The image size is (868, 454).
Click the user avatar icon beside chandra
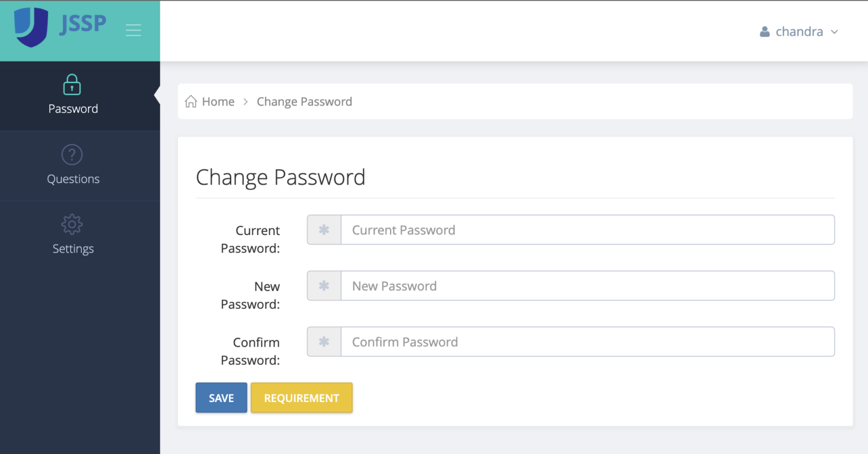pos(765,32)
